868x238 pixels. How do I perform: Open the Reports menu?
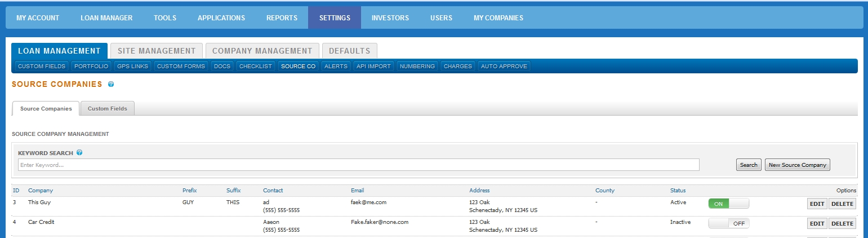[x=282, y=18]
